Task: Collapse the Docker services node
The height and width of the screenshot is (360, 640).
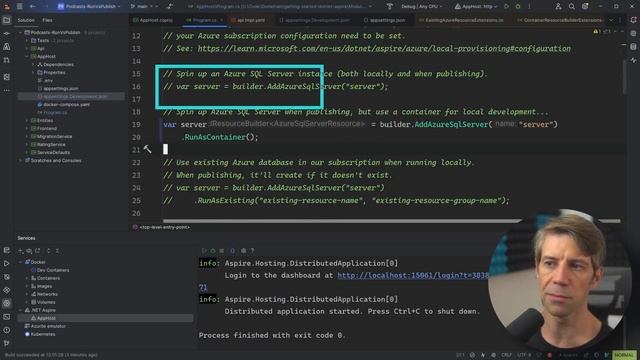Action: tap(20, 262)
